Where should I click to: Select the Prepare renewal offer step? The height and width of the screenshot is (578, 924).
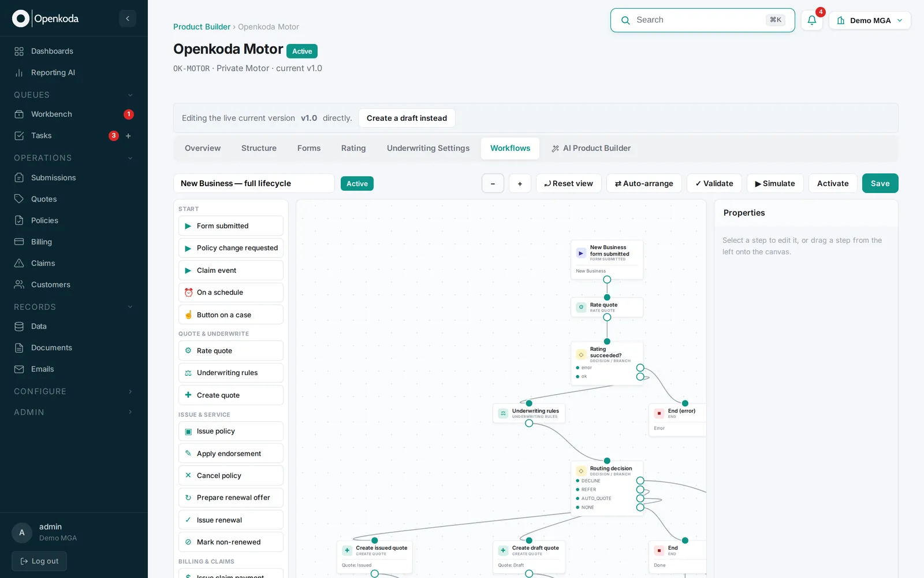coord(231,498)
